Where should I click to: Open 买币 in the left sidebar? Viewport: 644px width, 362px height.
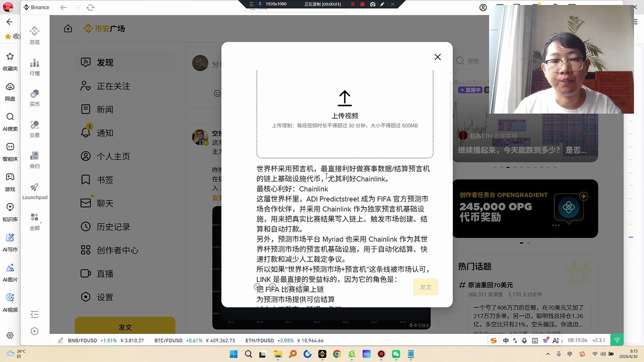pos(35,98)
